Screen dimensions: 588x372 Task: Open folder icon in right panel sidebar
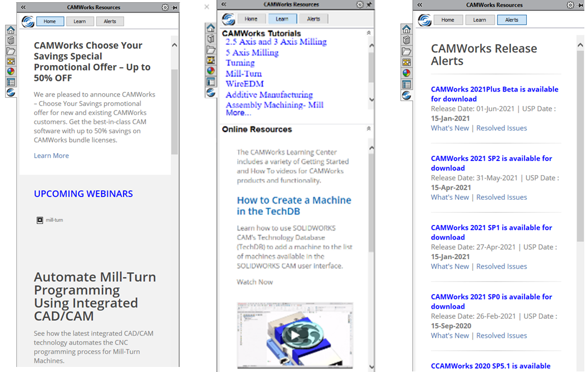click(407, 51)
